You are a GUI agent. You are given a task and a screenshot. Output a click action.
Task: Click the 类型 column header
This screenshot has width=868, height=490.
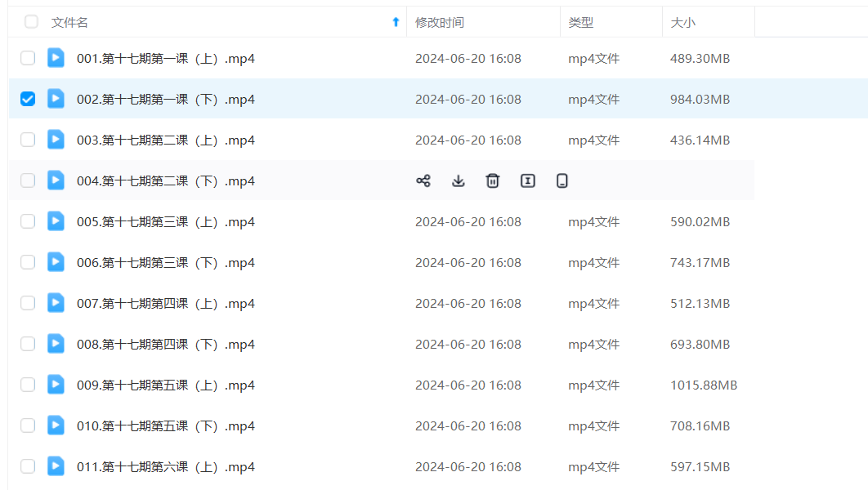pos(581,23)
